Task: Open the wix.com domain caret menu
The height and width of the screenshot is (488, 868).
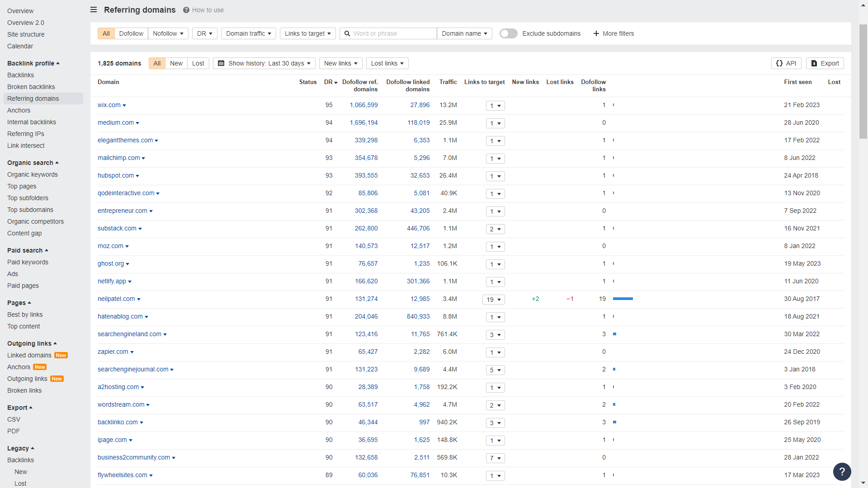Action: pos(124,106)
